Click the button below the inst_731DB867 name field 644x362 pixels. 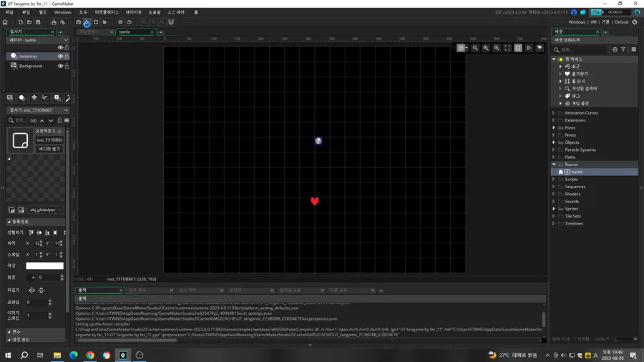pyautogui.click(x=49, y=149)
